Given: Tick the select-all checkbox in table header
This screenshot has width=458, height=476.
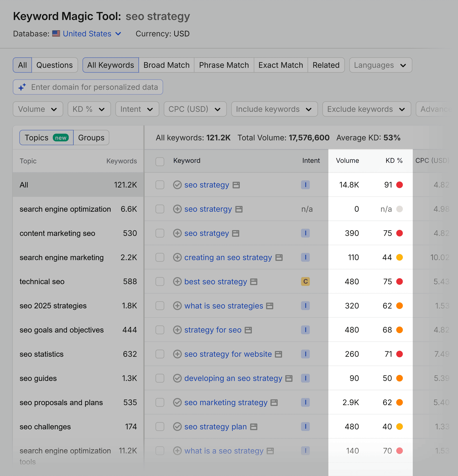Looking at the screenshot, I should [x=160, y=162].
